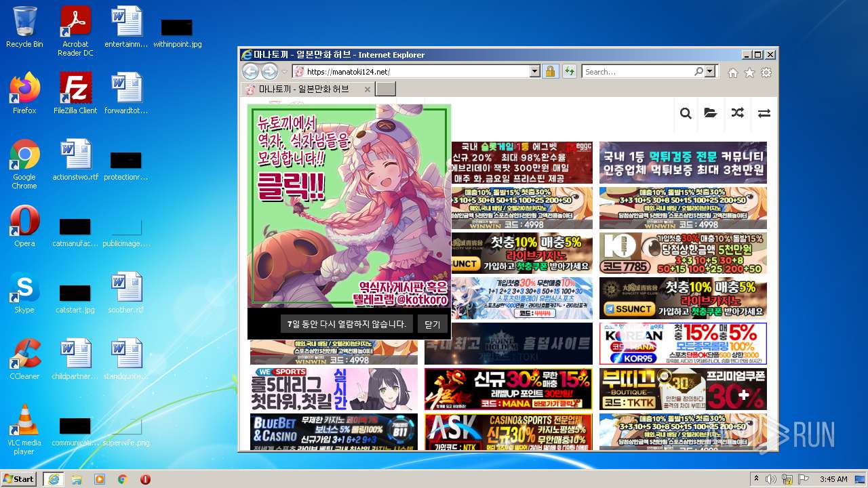Open withinpoint.jpg file on desktop
This screenshot has height=488, width=868.
[177, 31]
